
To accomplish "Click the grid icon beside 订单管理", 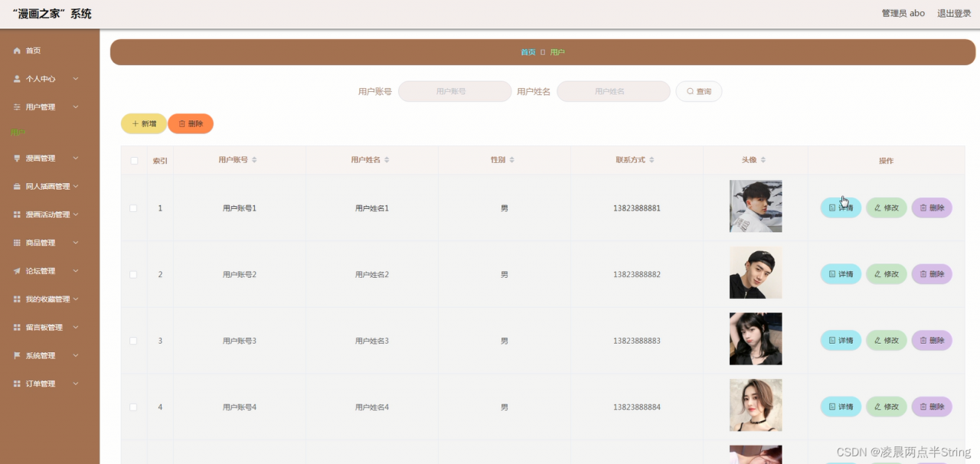I will point(17,384).
